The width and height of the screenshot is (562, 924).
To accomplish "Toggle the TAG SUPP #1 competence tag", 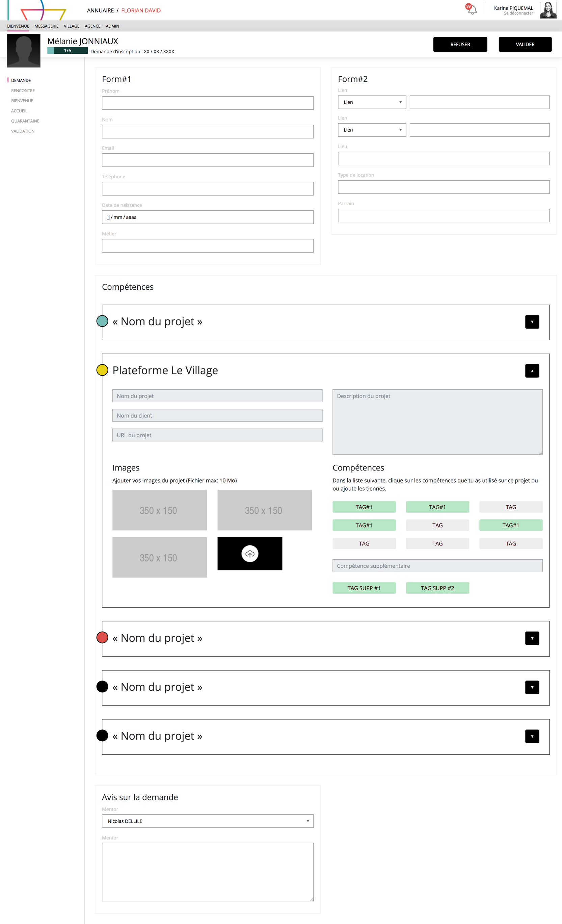I will pos(364,588).
